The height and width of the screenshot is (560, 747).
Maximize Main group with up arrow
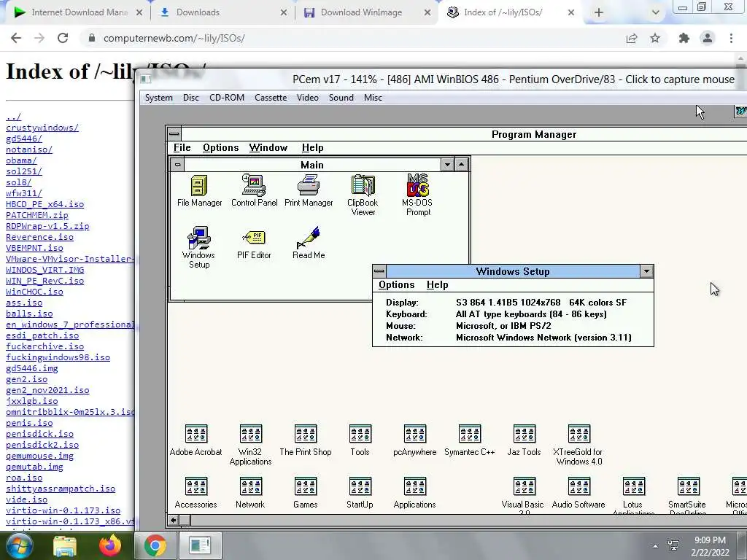(461, 165)
